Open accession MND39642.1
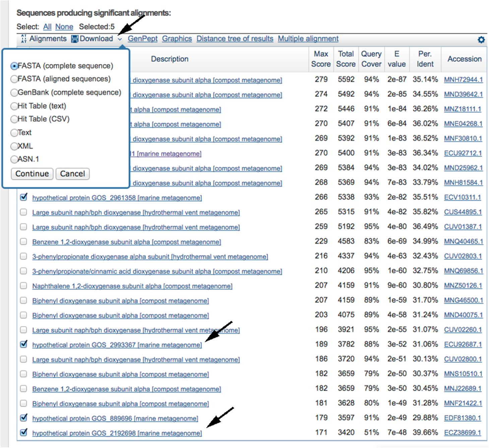 [x=464, y=95]
